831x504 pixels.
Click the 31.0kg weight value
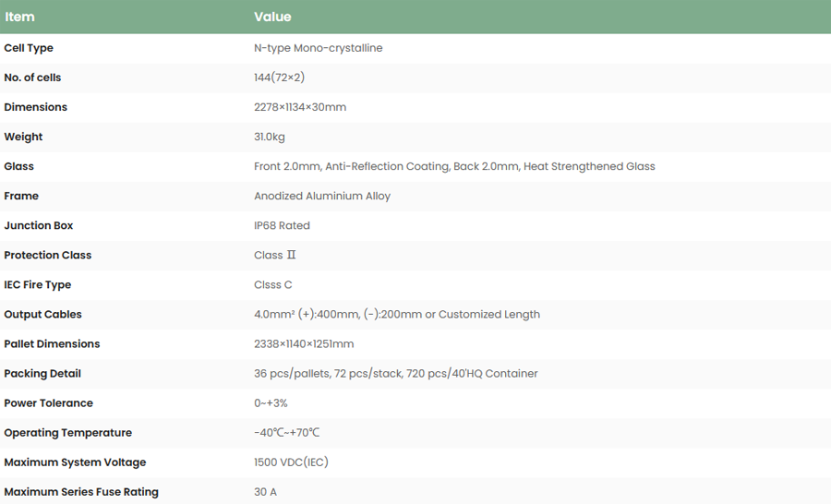click(270, 137)
